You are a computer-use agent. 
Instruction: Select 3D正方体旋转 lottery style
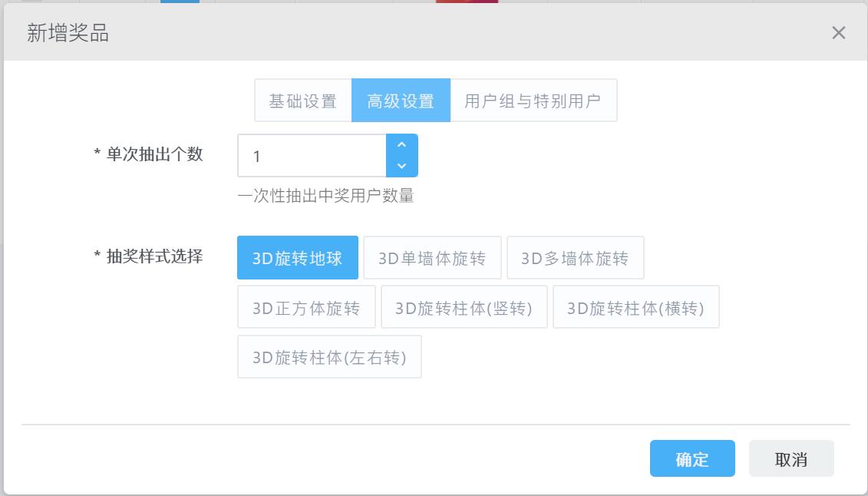click(307, 307)
